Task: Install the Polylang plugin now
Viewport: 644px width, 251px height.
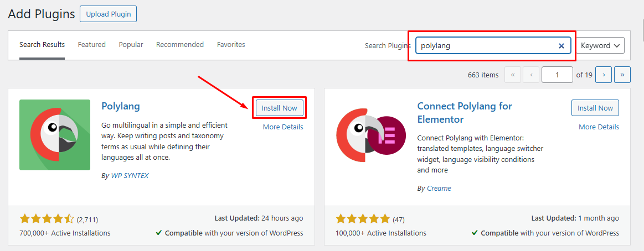Action: click(x=279, y=108)
